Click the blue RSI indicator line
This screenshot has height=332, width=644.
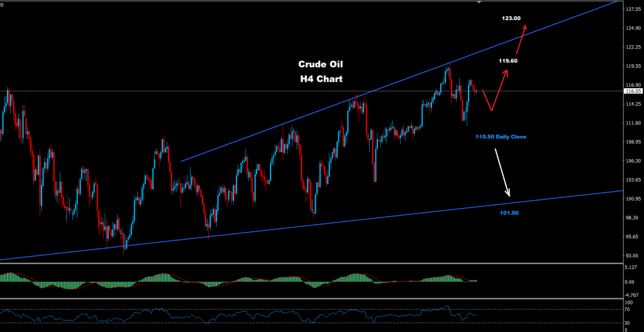(238, 316)
